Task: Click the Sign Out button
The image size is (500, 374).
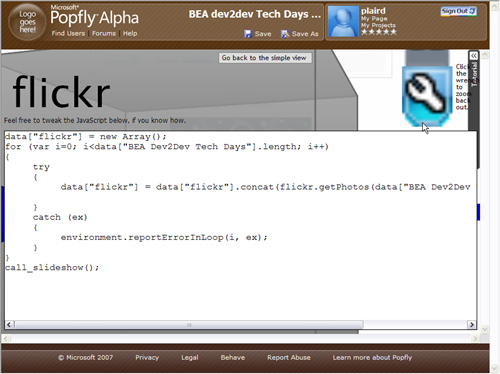Action: (x=458, y=11)
